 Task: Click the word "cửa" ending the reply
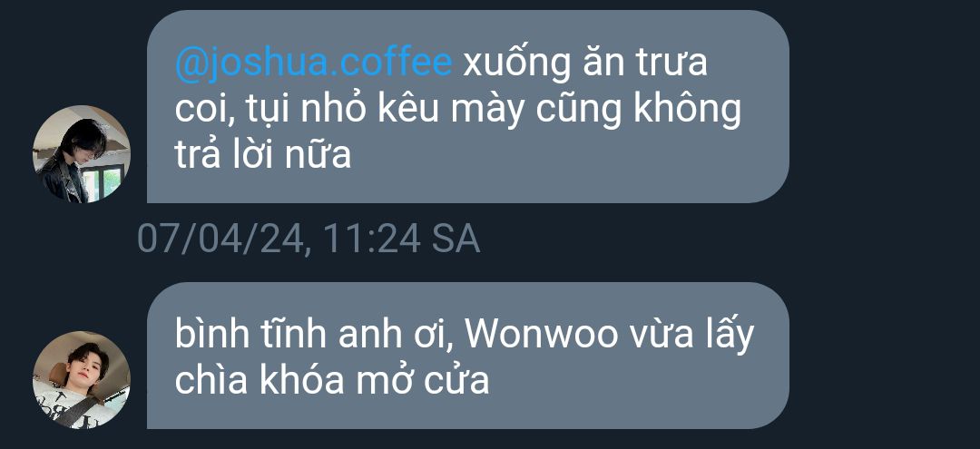point(456,380)
